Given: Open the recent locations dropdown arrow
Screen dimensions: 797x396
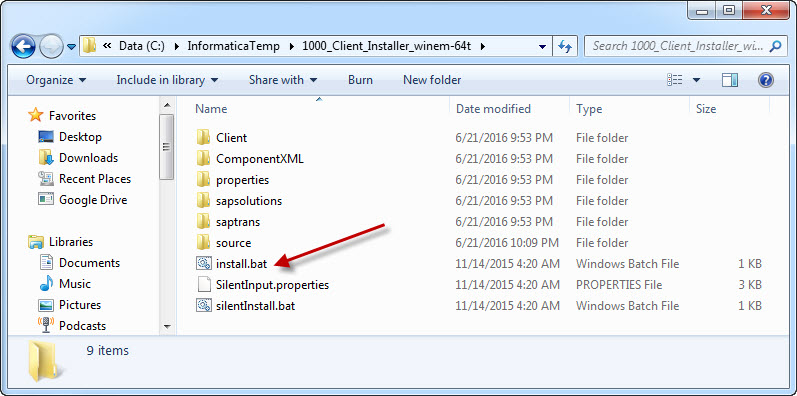Looking at the screenshot, I should click(72, 47).
